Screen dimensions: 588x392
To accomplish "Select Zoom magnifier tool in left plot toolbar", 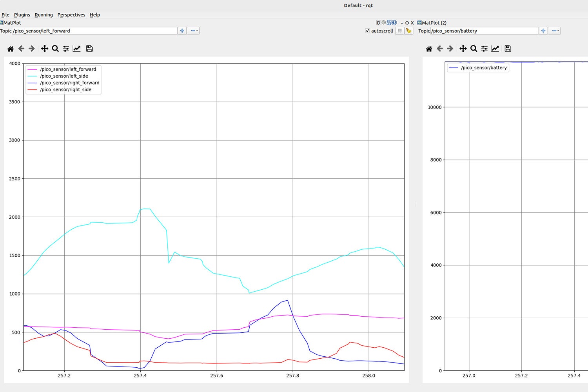I will tap(55, 49).
